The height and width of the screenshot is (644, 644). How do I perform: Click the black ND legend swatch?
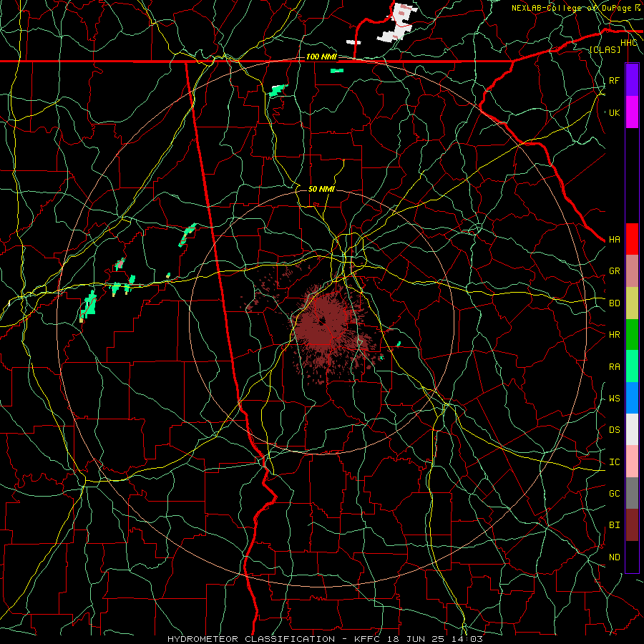tap(632, 557)
